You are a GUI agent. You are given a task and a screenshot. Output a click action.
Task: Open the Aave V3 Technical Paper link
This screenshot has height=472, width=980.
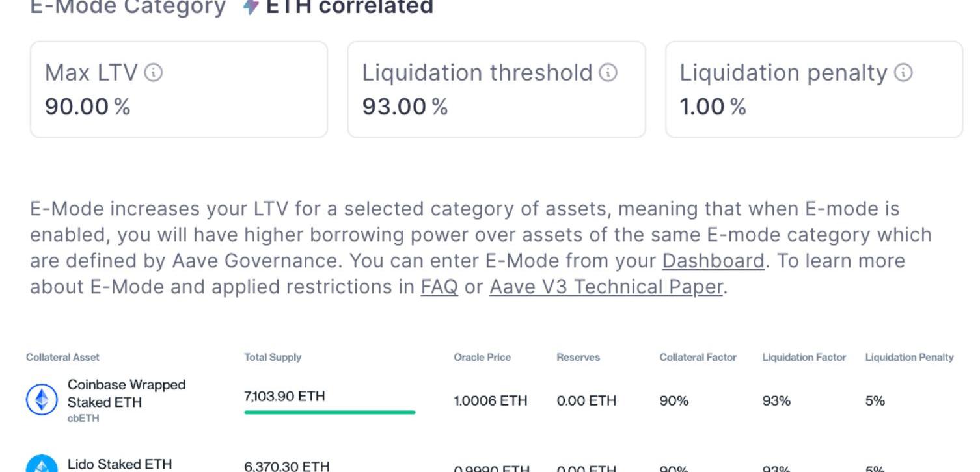pos(606,287)
